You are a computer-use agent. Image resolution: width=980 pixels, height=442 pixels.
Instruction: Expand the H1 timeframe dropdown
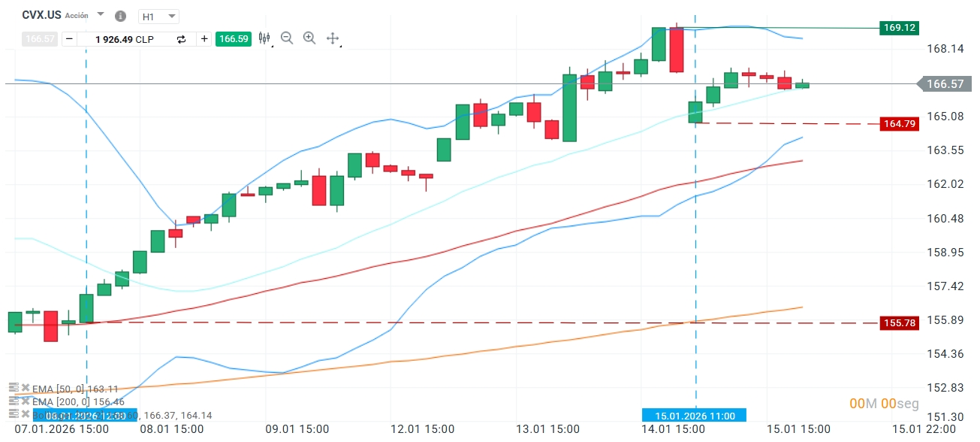point(158,16)
